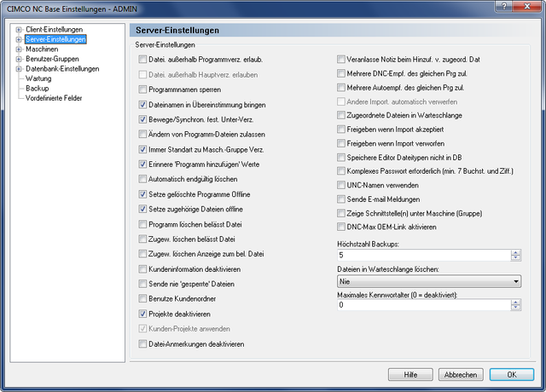This screenshot has width=546, height=392.
Task: Toggle Immer Standart zu Masch.-Gruppe Verz.
Action: [142, 150]
